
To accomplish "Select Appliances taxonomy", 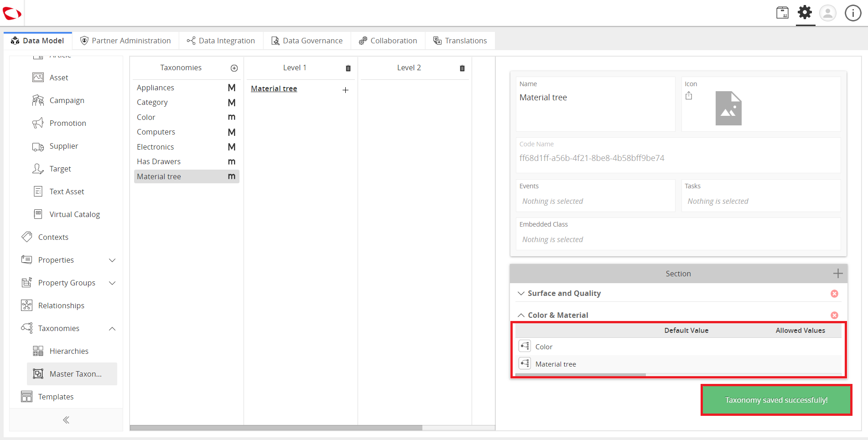I will [187, 88].
